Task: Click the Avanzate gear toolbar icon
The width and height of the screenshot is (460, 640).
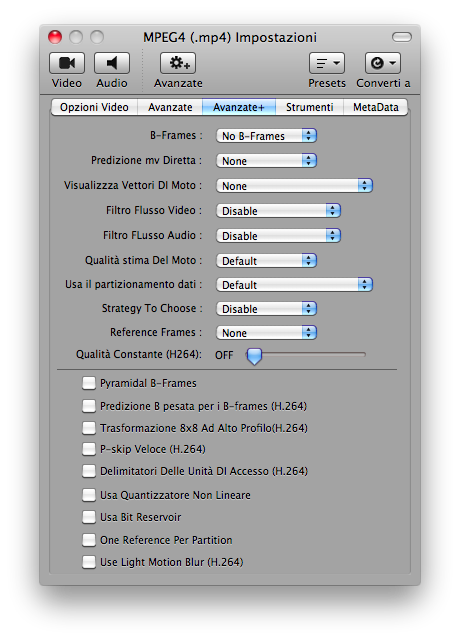Action: point(178,63)
